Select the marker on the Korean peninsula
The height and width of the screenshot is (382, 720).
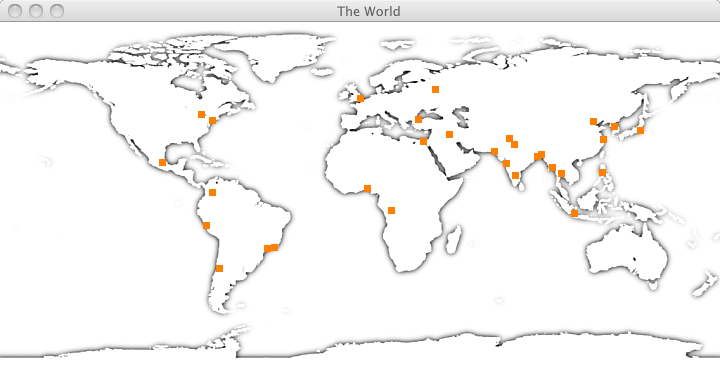[x=614, y=126]
